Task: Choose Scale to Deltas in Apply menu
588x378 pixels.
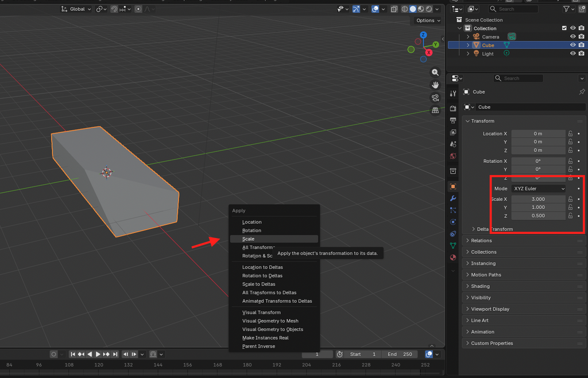Action: tap(274, 284)
